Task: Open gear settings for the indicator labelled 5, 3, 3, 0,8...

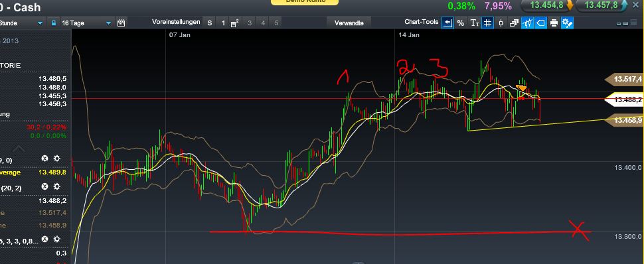Action: point(56,239)
